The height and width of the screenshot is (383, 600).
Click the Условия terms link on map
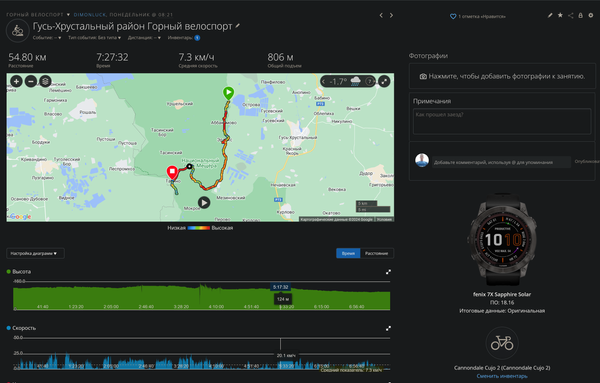(384, 219)
